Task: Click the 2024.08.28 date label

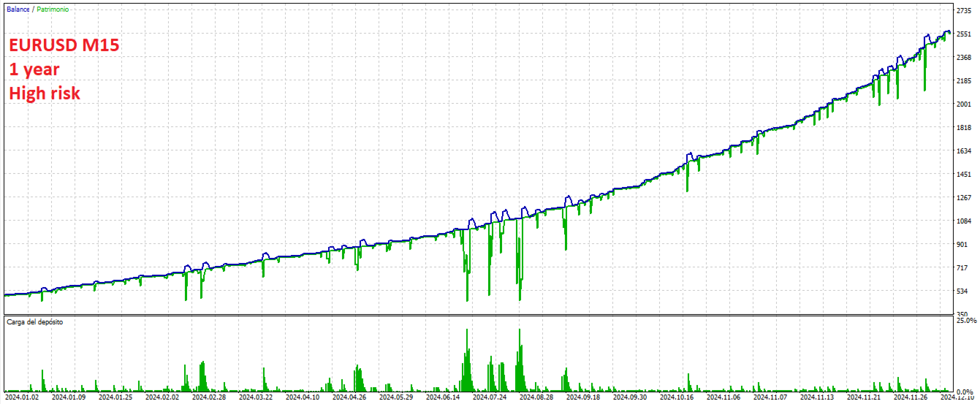Action: pyautogui.click(x=536, y=398)
